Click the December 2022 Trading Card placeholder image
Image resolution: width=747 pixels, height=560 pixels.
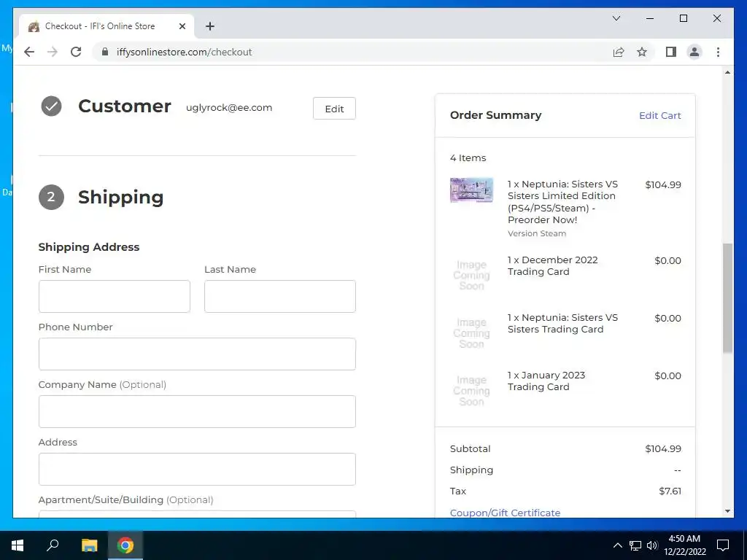472,275
